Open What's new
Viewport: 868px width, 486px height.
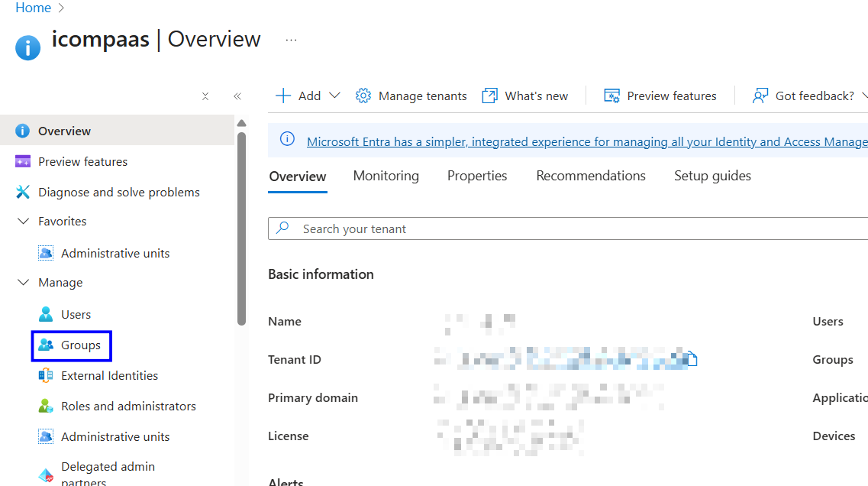536,96
